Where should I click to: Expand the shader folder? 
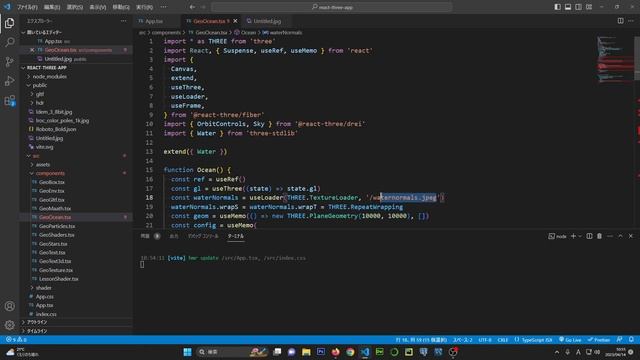pos(76,288)
